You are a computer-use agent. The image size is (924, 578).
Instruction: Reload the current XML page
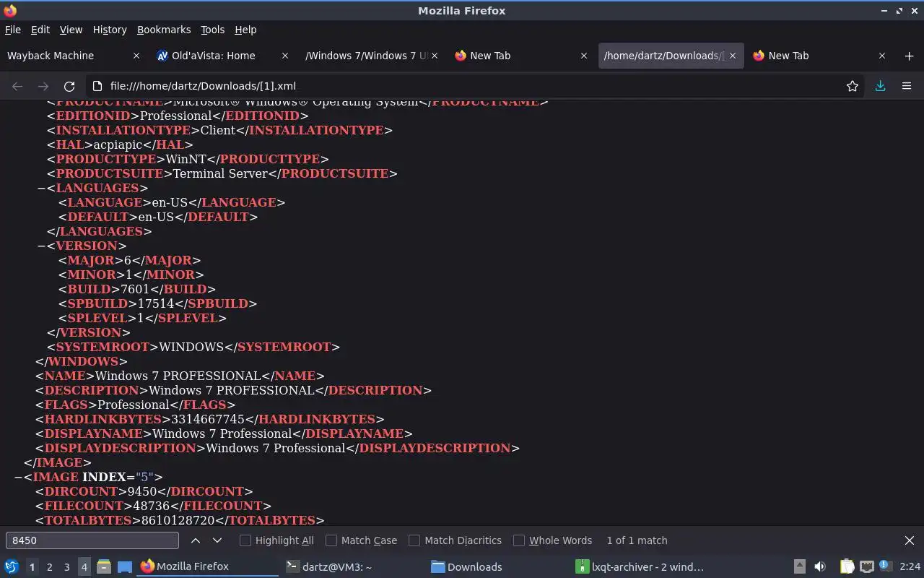click(x=69, y=86)
